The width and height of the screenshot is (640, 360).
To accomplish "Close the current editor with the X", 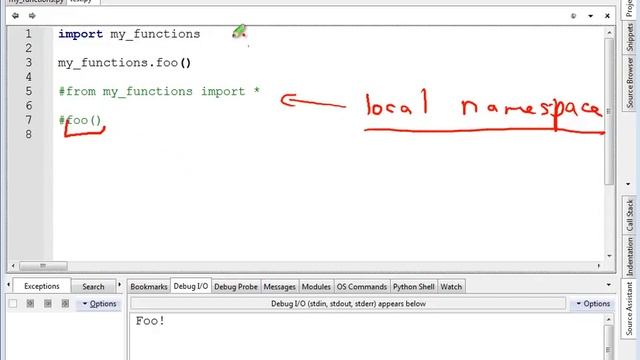I will tap(607, 16).
